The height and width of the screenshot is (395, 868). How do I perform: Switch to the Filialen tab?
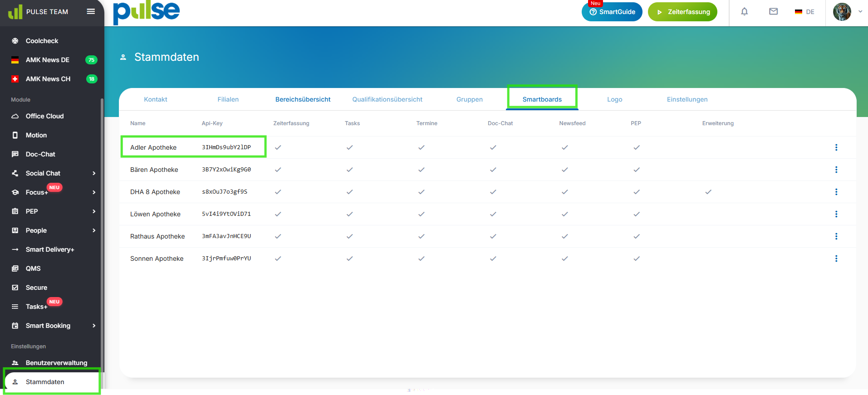228,99
